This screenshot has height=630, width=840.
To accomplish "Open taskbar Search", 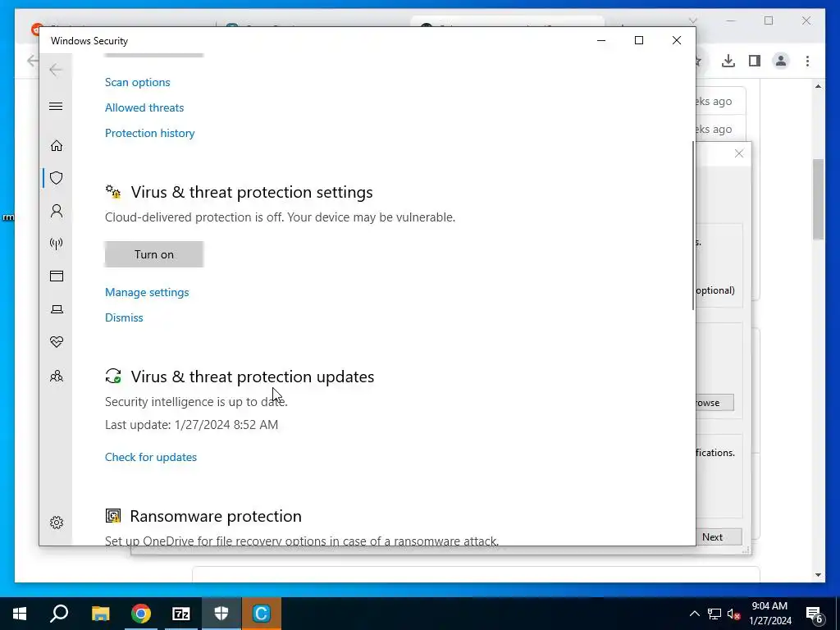I will (x=59, y=614).
